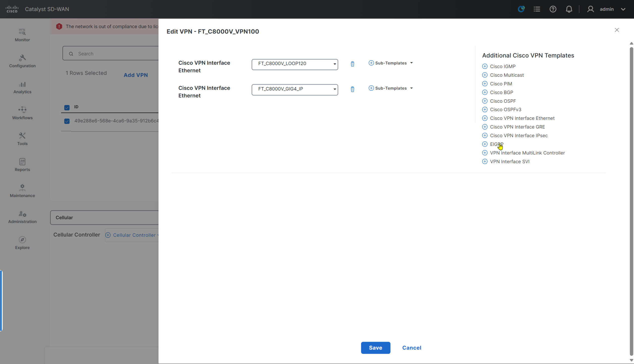Add Cisco OSPF template

pos(499,101)
